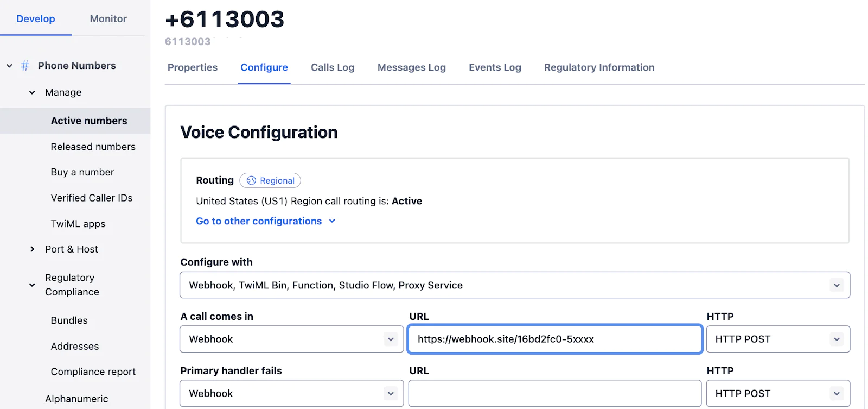Click Go to other configurations link
The width and height of the screenshot is (868, 409).
pos(259,221)
